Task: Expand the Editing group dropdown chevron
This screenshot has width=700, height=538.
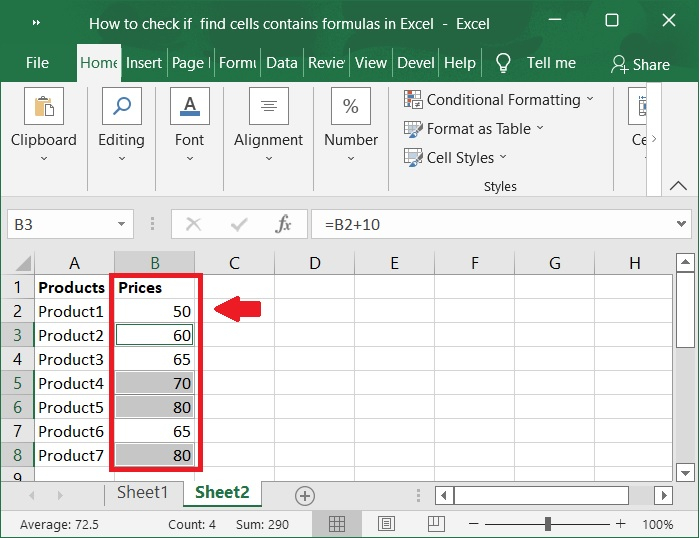Action: click(121, 158)
